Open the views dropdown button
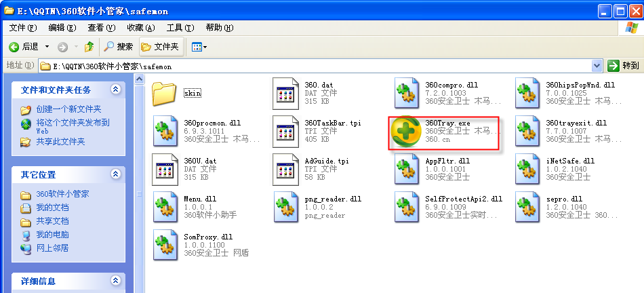 (x=199, y=47)
